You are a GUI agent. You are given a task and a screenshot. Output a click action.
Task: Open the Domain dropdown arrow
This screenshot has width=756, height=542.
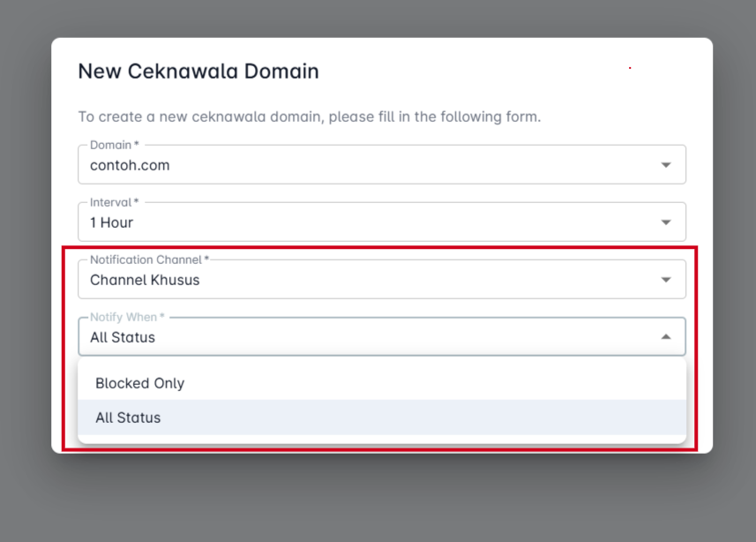coord(666,165)
